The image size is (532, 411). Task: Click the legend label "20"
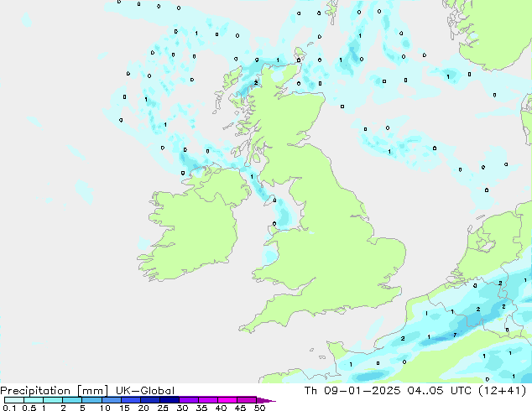[143, 408]
